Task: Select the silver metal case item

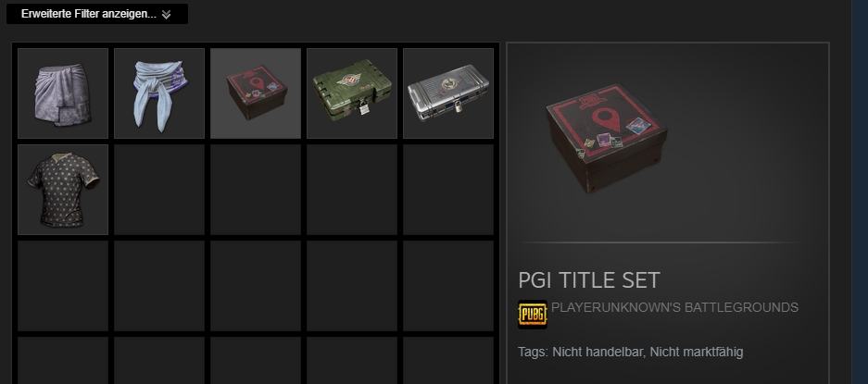Action: click(448, 93)
